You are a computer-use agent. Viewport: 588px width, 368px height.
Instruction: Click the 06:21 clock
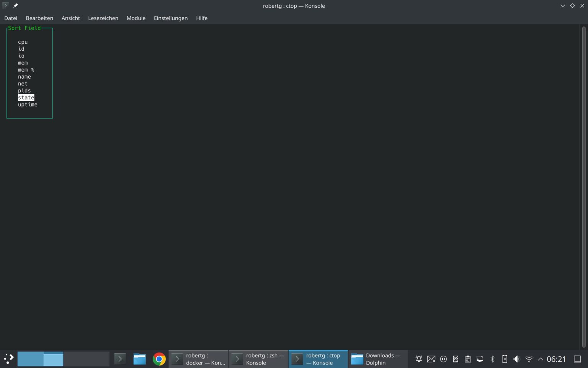(x=556, y=359)
